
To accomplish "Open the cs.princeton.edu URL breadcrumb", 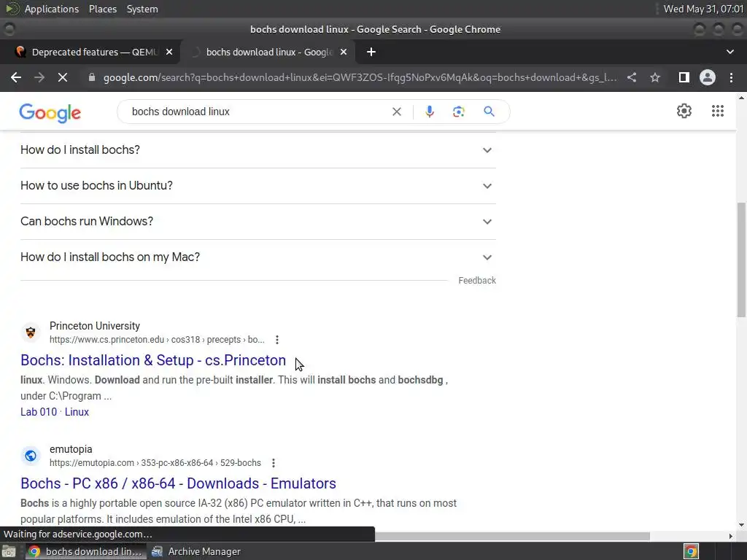I will coord(157,340).
